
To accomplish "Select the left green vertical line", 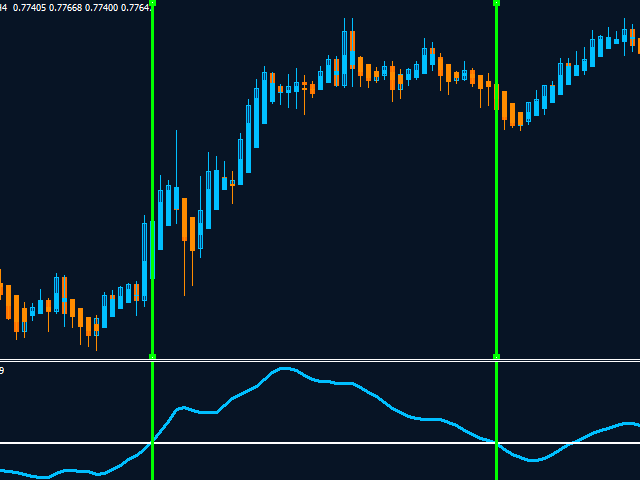I will click(x=153, y=240).
